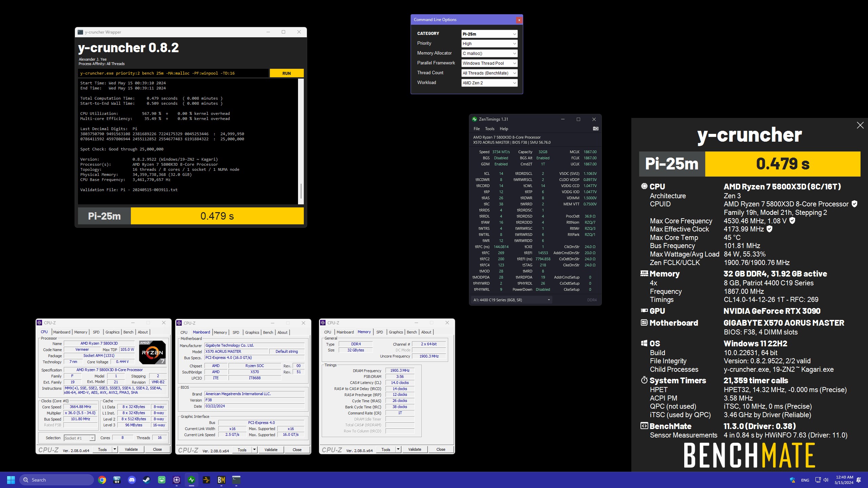The width and height of the screenshot is (868, 488).
Task: Click shield next to Max Effective Clock
Action: (770, 229)
